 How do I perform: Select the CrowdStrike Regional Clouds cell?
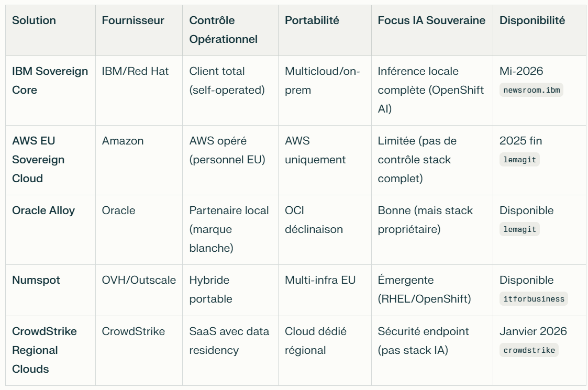click(x=45, y=350)
